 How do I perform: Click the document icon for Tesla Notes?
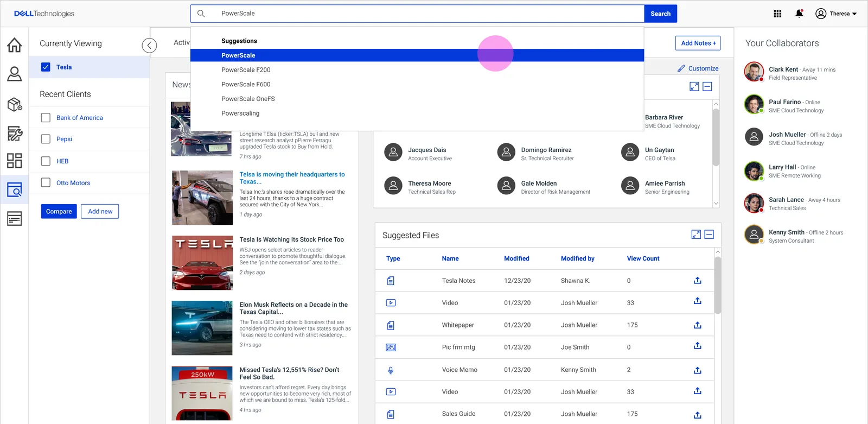pos(391,281)
